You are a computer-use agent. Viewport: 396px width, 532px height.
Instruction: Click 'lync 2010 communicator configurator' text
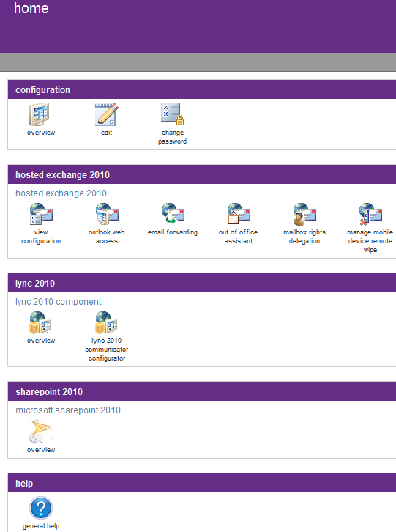click(x=107, y=350)
